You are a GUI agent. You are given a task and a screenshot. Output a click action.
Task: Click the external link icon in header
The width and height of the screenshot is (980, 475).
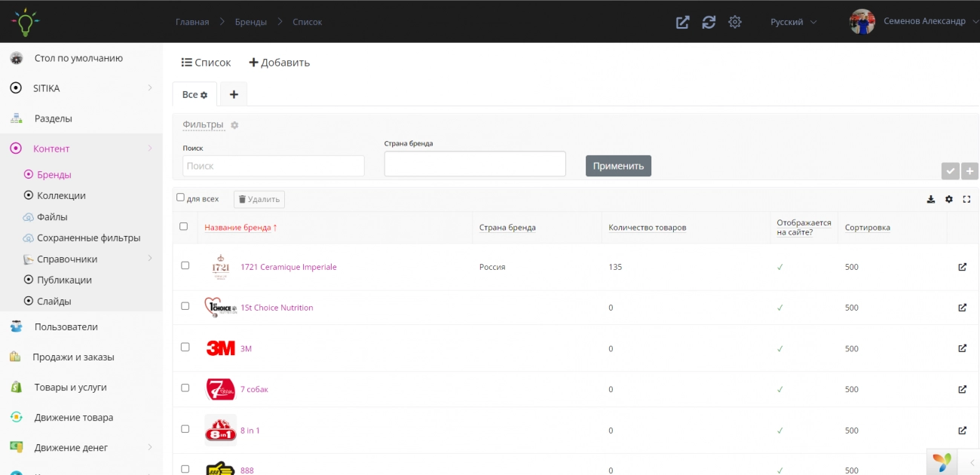[x=682, y=22]
